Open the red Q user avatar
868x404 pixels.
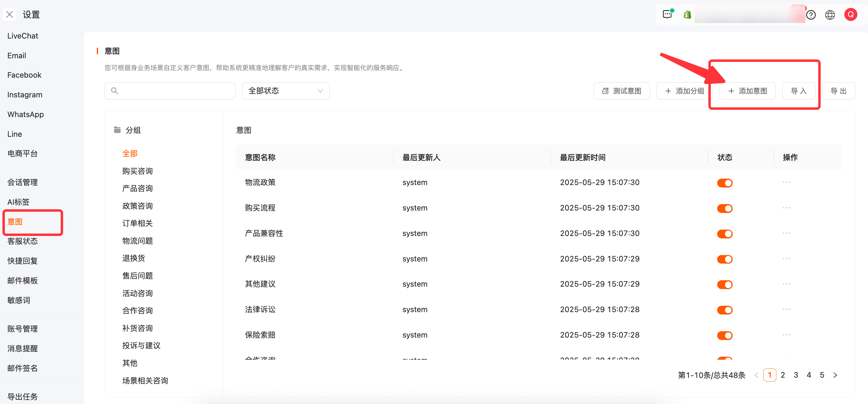(850, 15)
